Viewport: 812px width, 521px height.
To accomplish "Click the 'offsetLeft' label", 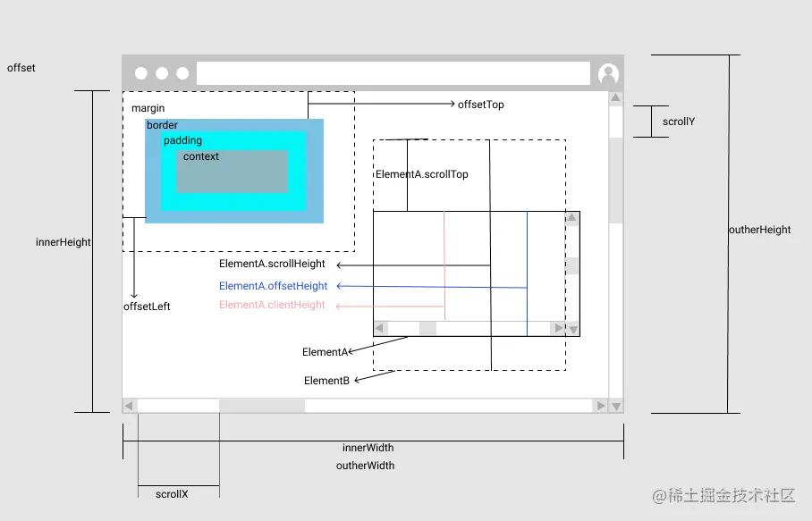I will point(147,307).
